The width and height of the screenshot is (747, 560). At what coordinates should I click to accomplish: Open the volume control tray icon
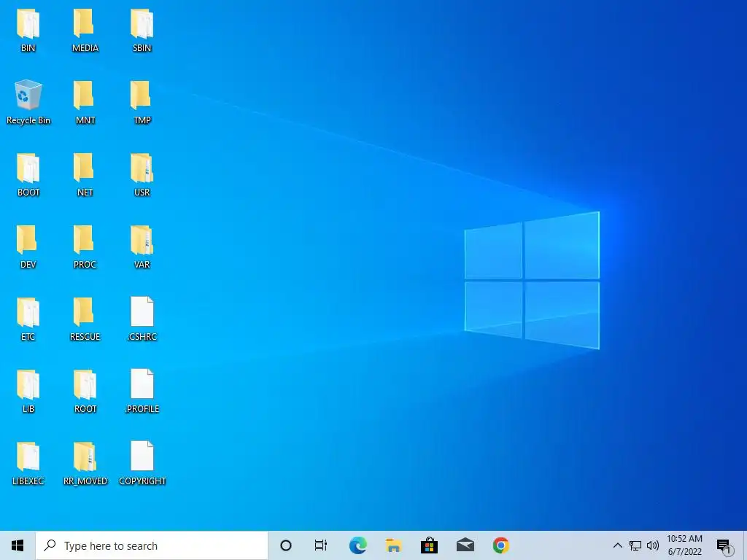point(653,545)
